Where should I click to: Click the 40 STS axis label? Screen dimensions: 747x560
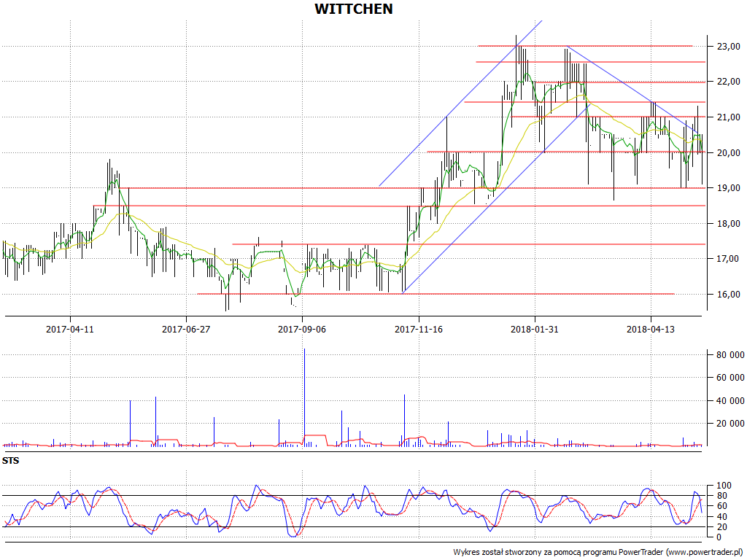pos(721,517)
